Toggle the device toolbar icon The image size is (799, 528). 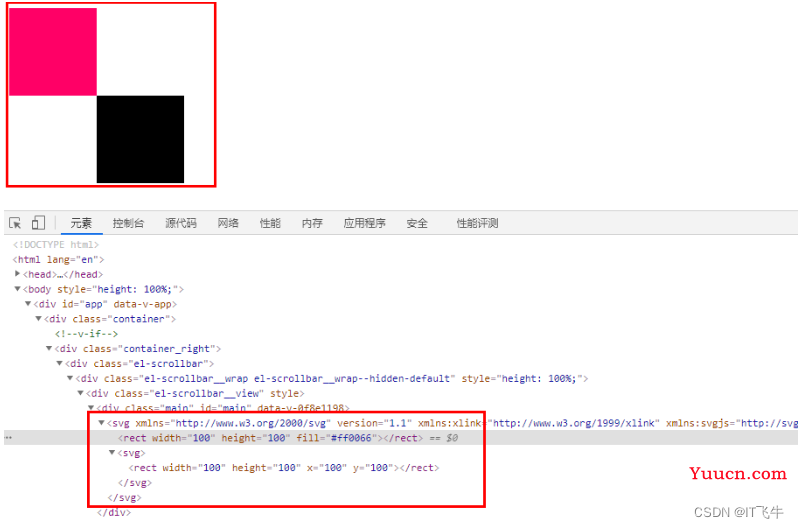coord(38,223)
